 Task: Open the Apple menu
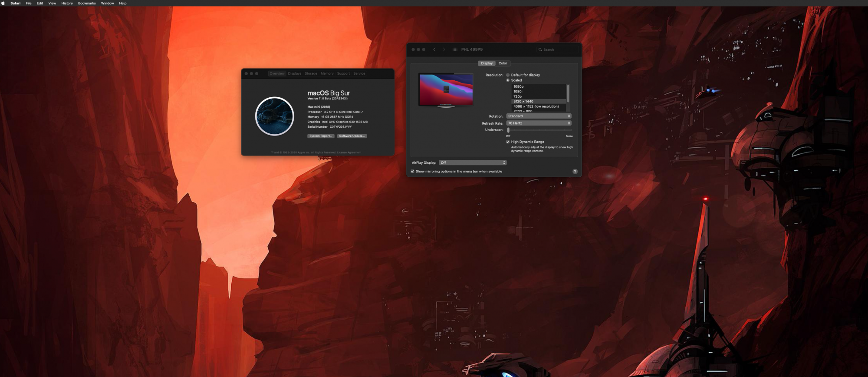(x=3, y=3)
